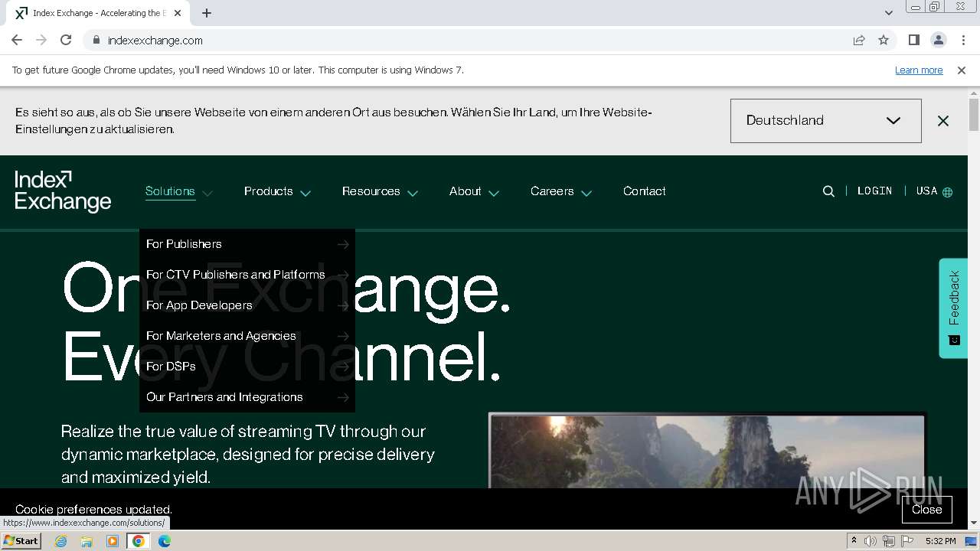This screenshot has height=551, width=980.
Task: Launch Internet Explorer from taskbar
Action: (61, 541)
